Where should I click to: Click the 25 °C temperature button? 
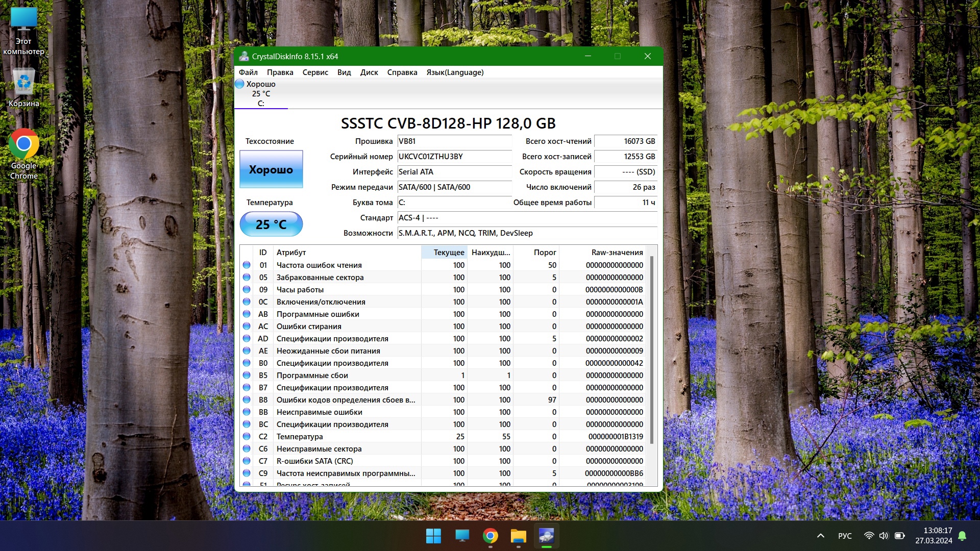(271, 224)
